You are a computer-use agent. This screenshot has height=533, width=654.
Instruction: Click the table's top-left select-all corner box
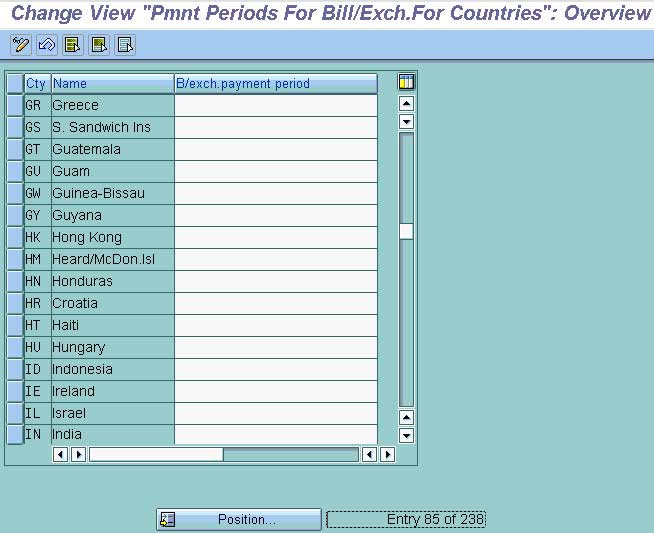[x=15, y=83]
